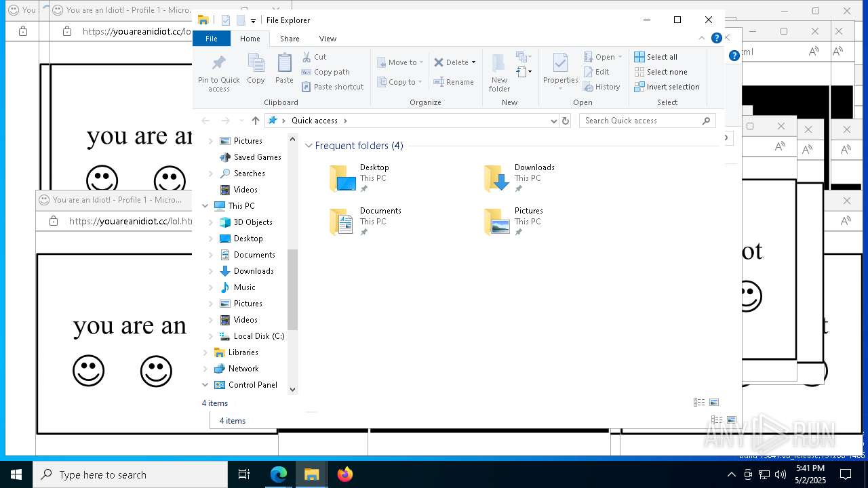Open Task View on the taskbar
868x488 pixels.
tap(244, 474)
